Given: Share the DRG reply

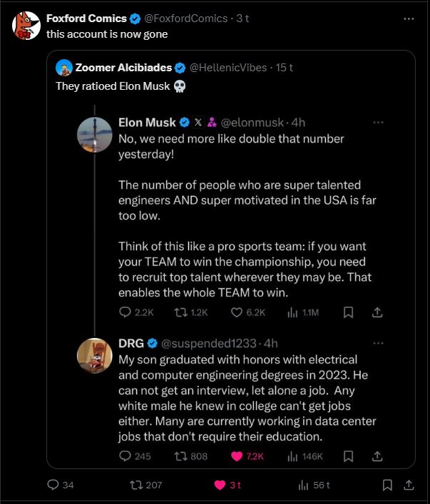Looking at the screenshot, I should pos(378,456).
